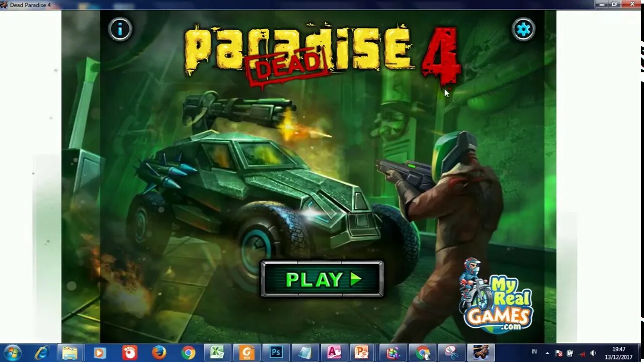The height and width of the screenshot is (362, 644).
Task: Open the Action Center flag icon
Action: [x=558, y=353]
